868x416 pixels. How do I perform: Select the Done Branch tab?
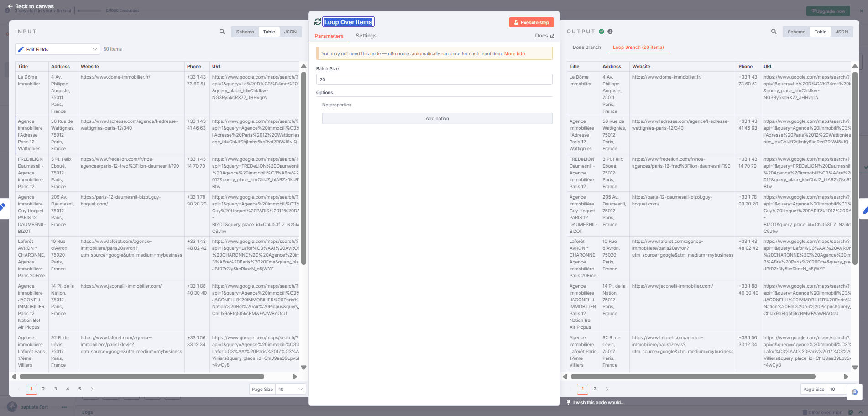[586, 47]
